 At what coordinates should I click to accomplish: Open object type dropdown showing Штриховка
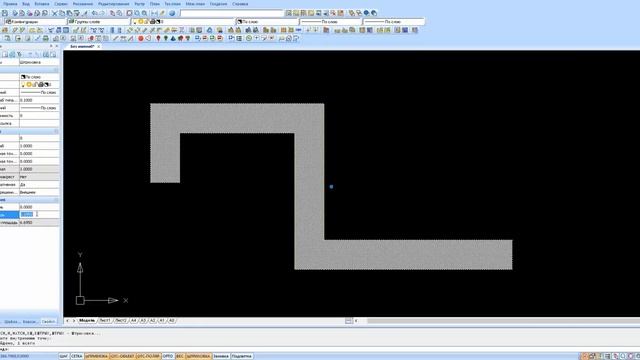(39, 62)
